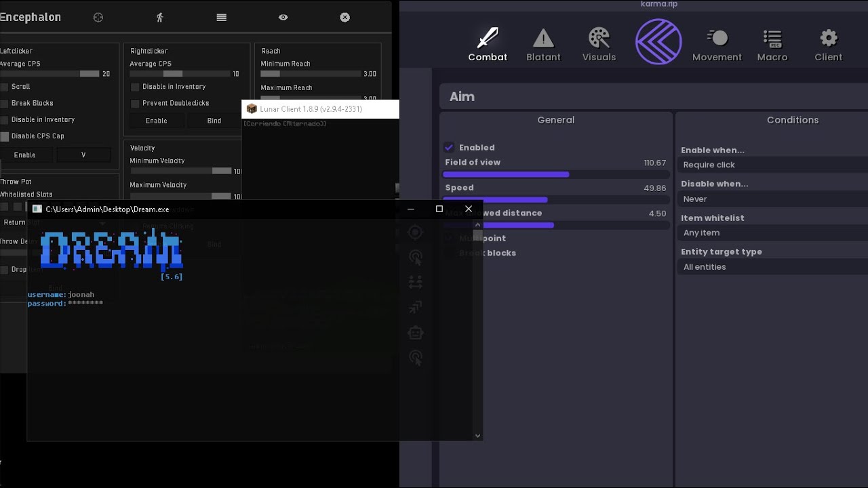Uncheck the Aim Enabled checkbox
Image resolution: width=868 pixels, height=488 pixels.
[x=449, y=147]
